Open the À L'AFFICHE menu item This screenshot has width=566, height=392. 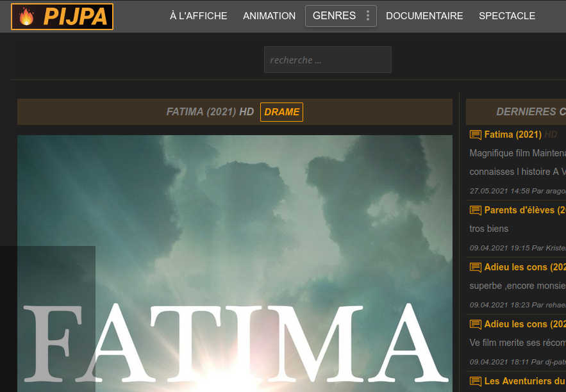pos(199,16)
